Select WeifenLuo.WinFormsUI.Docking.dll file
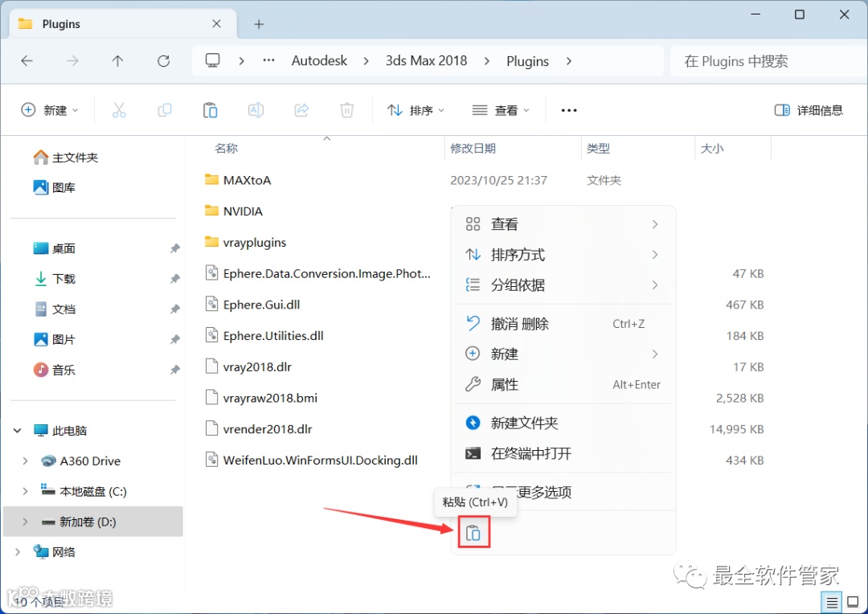The width and height of the screenshot is (868, 614). point(320,460)
